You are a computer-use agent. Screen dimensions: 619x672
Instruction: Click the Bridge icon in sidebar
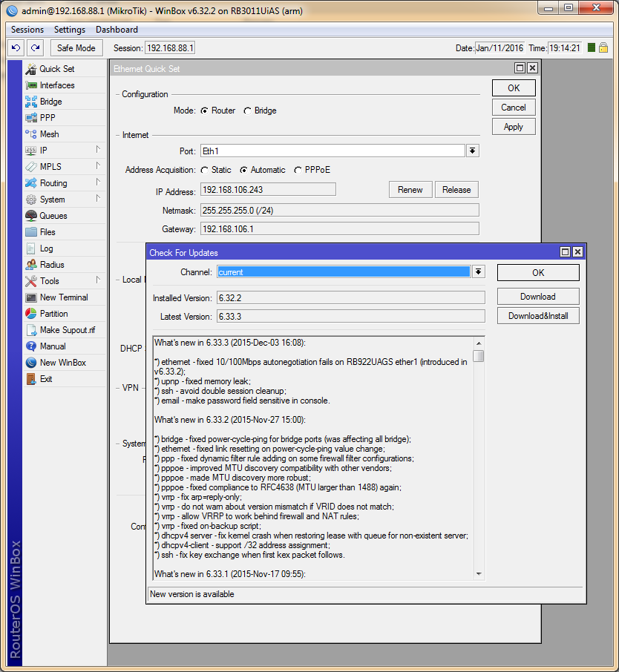click(x=31, y=102)
